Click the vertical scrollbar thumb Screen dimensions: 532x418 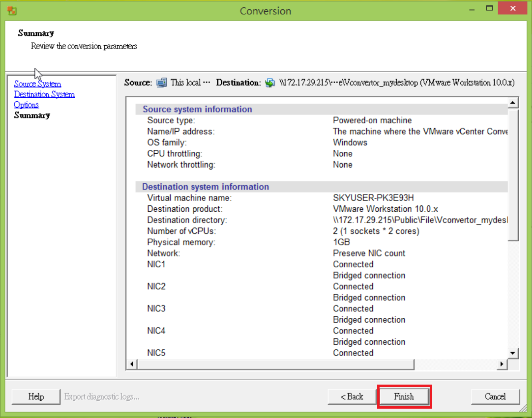click(513, 174)
